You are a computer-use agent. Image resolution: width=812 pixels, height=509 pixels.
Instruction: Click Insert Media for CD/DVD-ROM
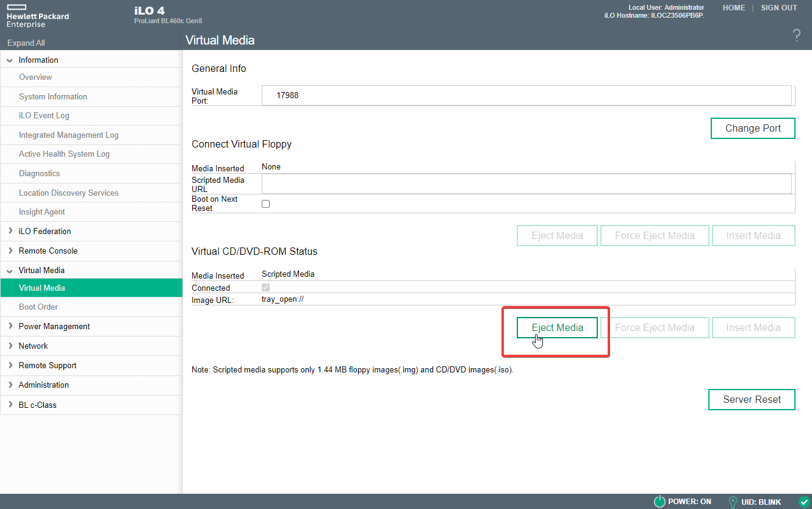pos(753,327)
